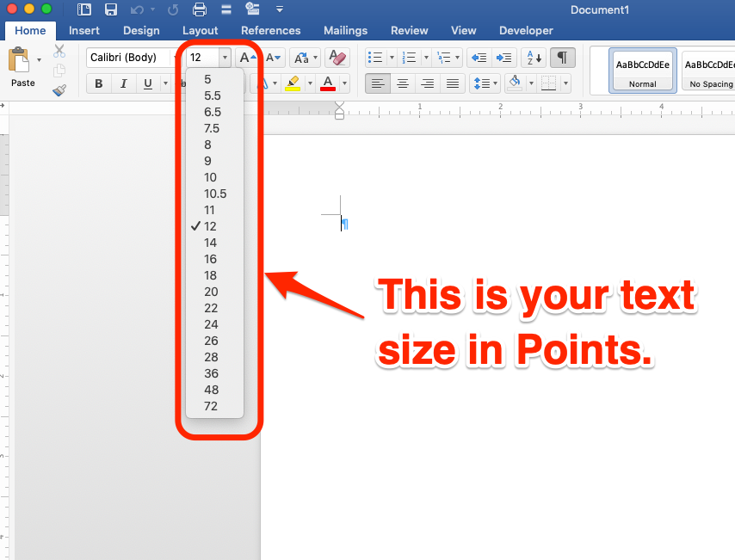Open the Underline style dropdown arrow

(x=164, y=83)
